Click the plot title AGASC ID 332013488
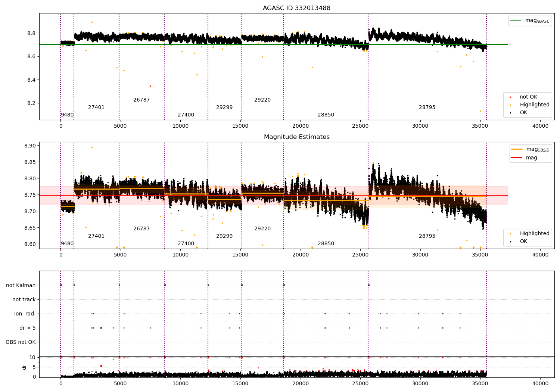This screenshot has height=392, width=560. pyautogui.click(x=296, y=8)
